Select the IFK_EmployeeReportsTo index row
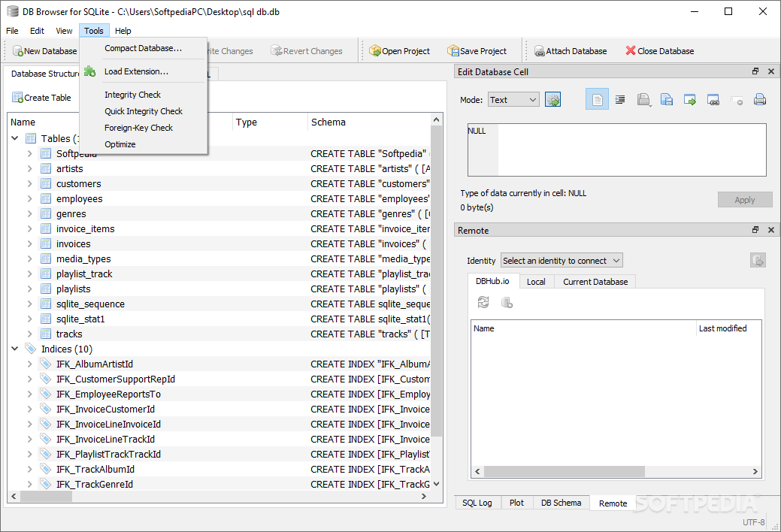Image resolution: width=781 pixels, height=532 pixels. [x=219, y=394]
